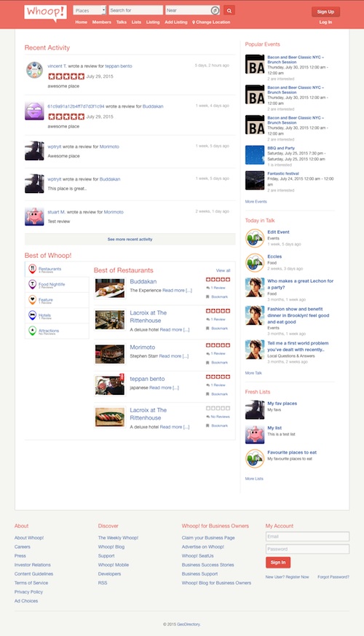Viewport: 364px width, 636px height.
Task: Open the Members menu item
Action: [x=102, y=23]
